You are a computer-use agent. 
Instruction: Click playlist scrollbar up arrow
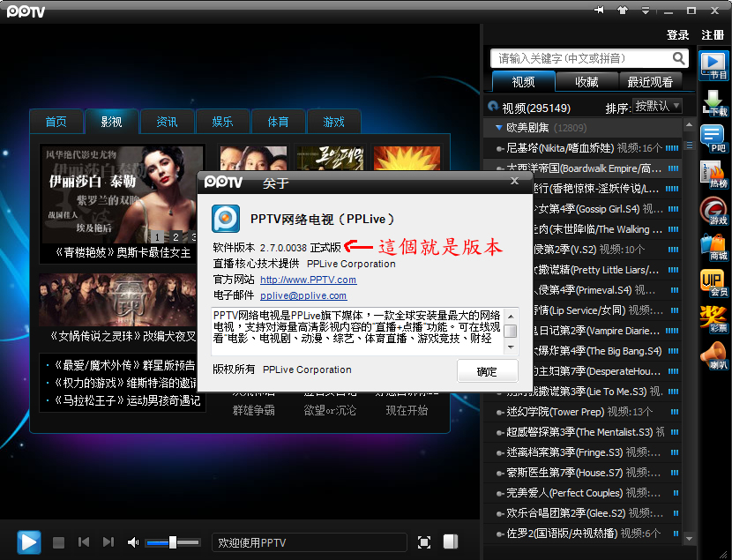tap(689, 125)
